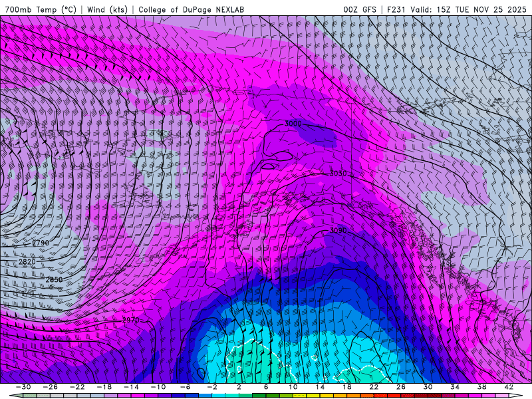This screenshot has width=532, height=399.
Task: Click the 10 color scale label
Action: [x=293, y=387]
